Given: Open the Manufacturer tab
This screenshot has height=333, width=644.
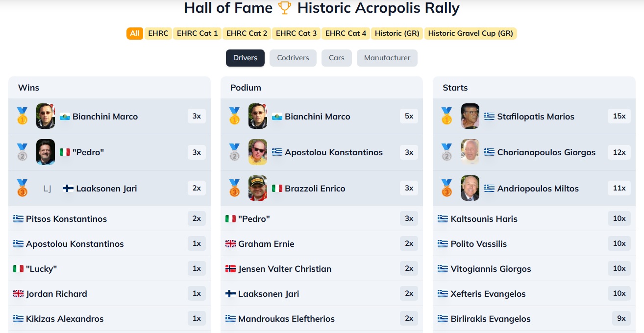Looking at the screenshot, I should tap(387, 58).
